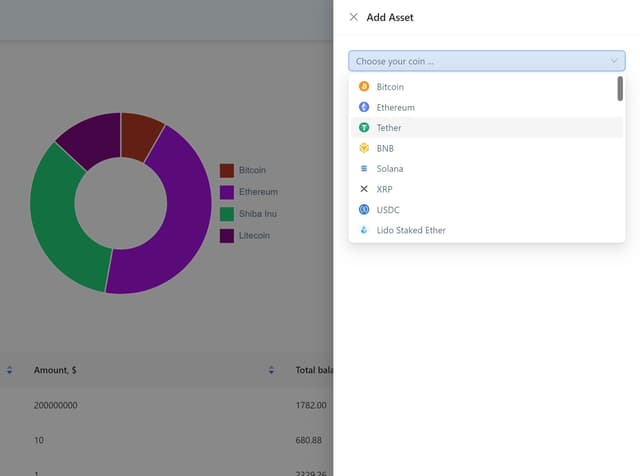This screenshot has width=640, height=476.
Task: Select Solana option from coin list
Action: click(x=390, y=169)
